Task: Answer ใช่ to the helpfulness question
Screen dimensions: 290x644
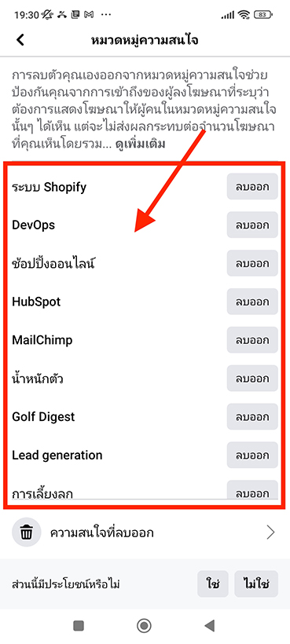Action: click(213, 584)
